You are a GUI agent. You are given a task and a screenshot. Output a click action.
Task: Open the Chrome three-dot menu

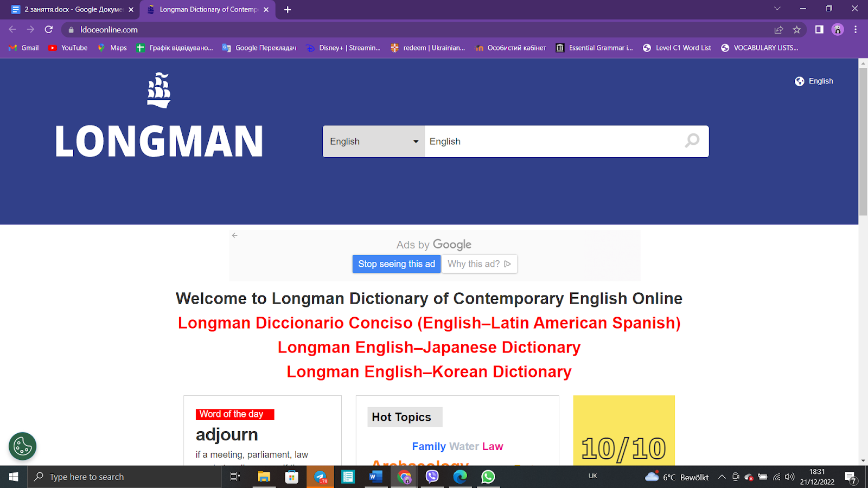point(856,29)
